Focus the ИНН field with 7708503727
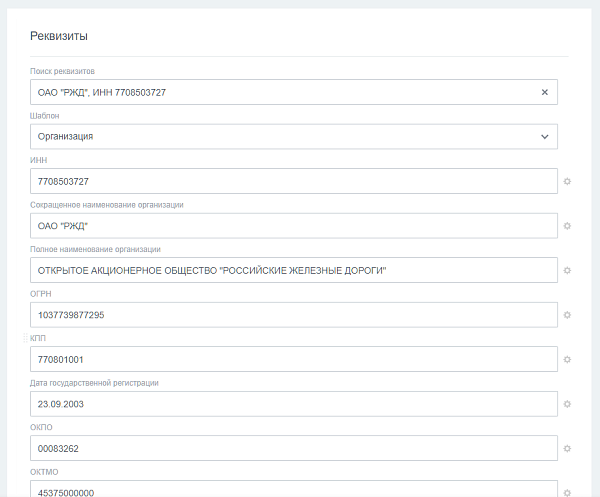 pyautogui.click(x=294, y=181)
